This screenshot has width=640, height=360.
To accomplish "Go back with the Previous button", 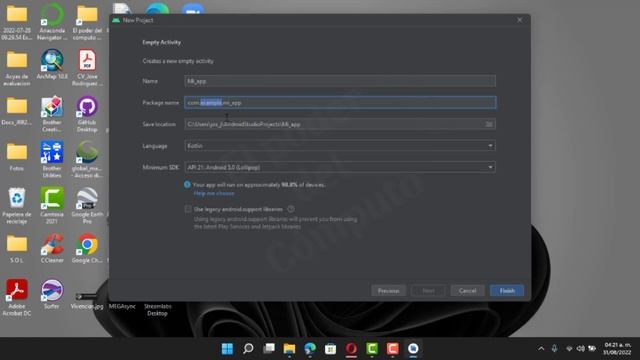I will [388, 291].
